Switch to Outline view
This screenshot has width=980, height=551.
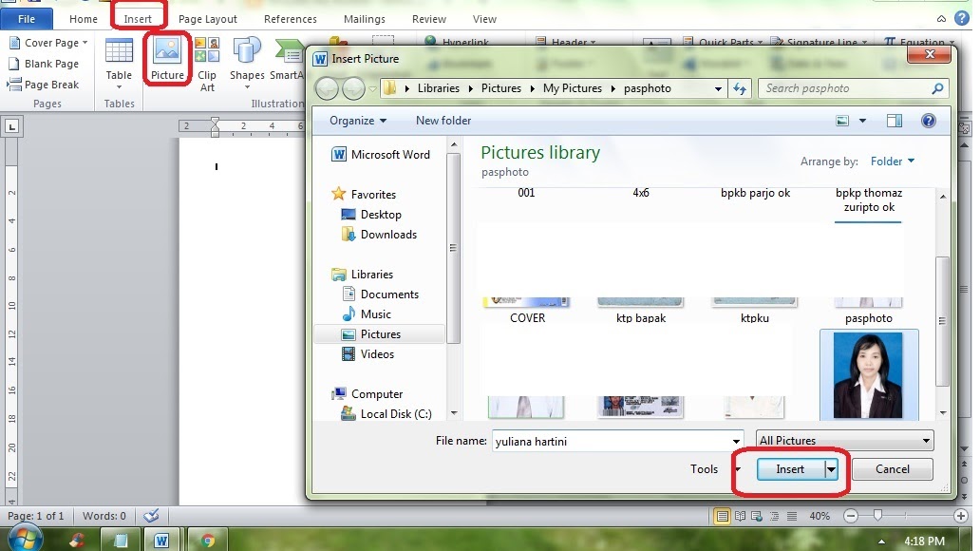coord(774,516)
